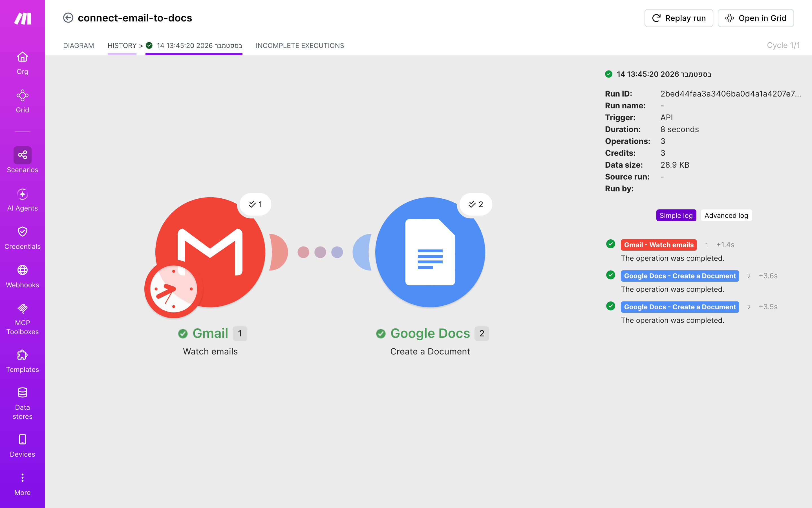Click the Run ID value 2bed44faa3a3406ba0d4a1a4207e7...
The image size is (812, 508).
click(x=731, y=94)
